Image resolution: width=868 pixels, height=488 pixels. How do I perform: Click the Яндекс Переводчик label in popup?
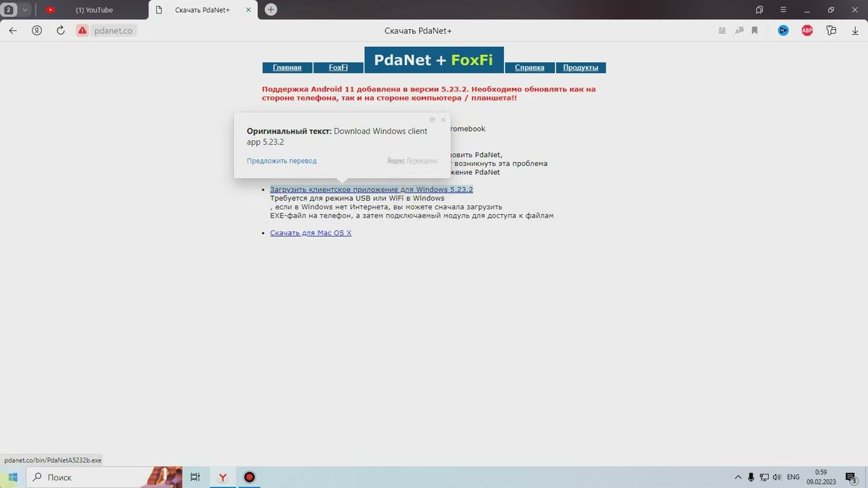(x=412, y=161)
